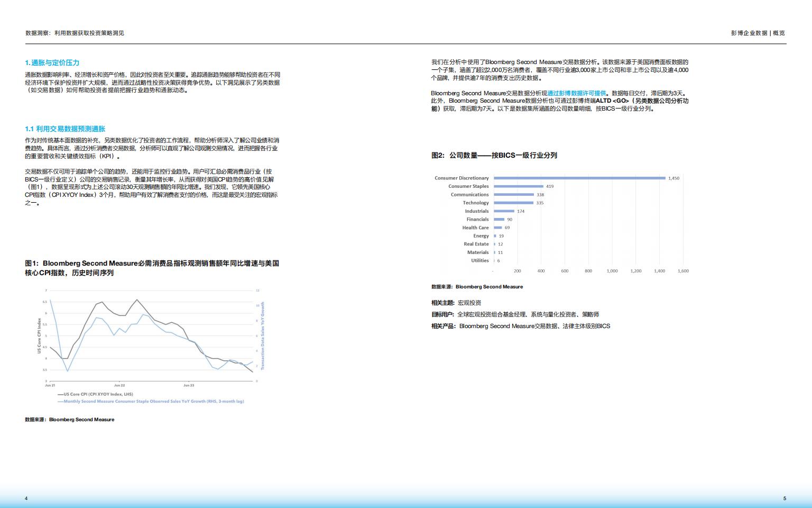Click the Financials label in bar chart
The image size is (812, 508).
[x=477, y=219]
